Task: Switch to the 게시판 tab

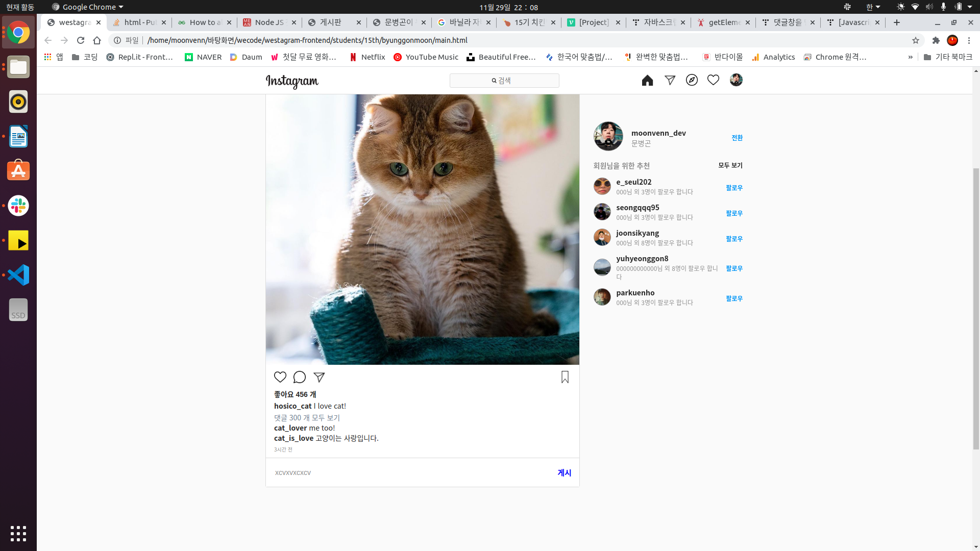Action: [x=334, y=22]
